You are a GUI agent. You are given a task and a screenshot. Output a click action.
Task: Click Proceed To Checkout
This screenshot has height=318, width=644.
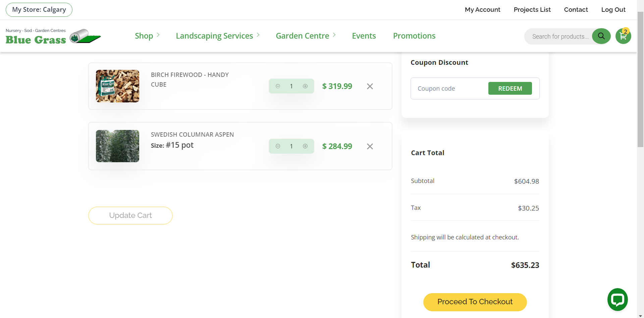click(475, 302)
